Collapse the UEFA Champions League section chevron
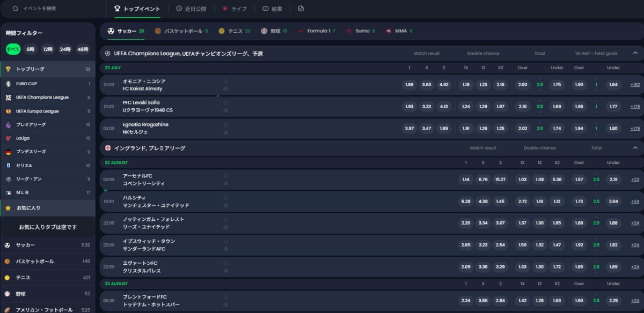 point(635,53)
